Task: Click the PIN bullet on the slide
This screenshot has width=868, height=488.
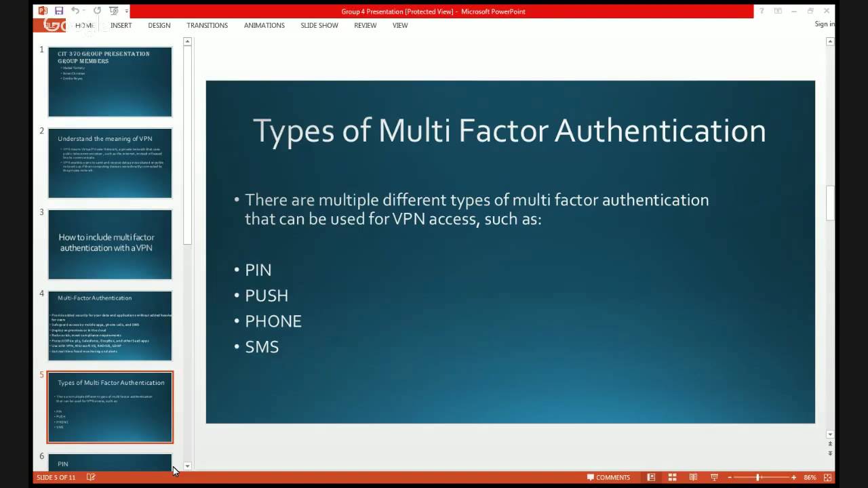Action: click(258, 270)
